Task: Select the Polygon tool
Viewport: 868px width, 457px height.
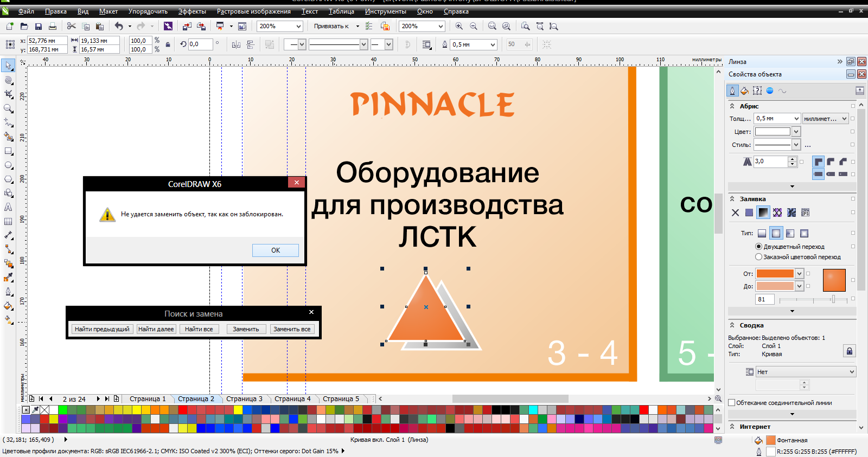Action: [8, 179]
